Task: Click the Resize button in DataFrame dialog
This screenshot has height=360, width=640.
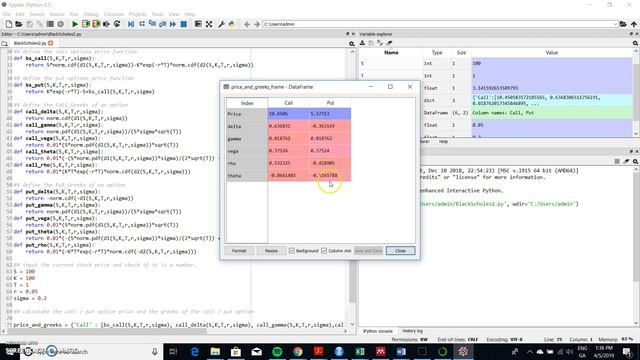Action: click(x=271, y=251)
